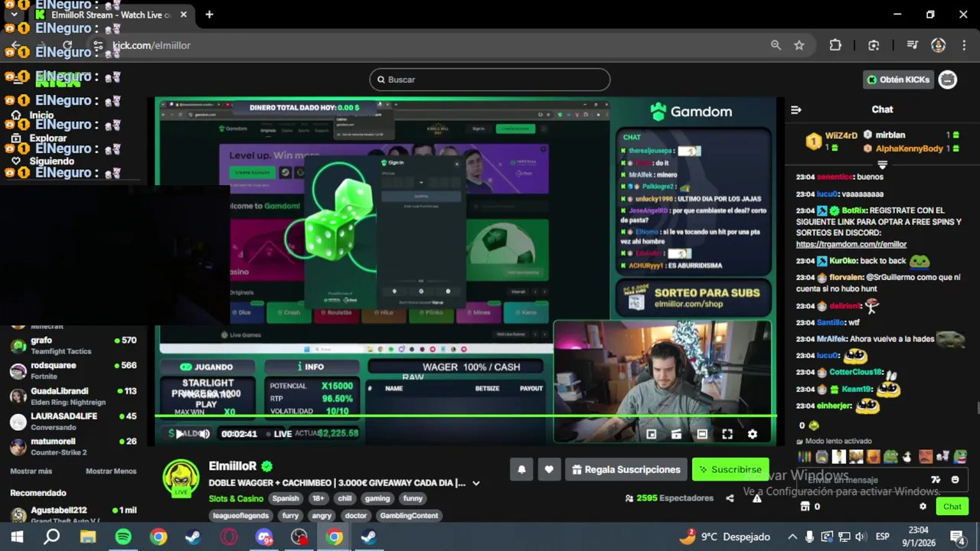Select the gaming tag
Viewport: 980px width, 551px height.
point(377,498)
